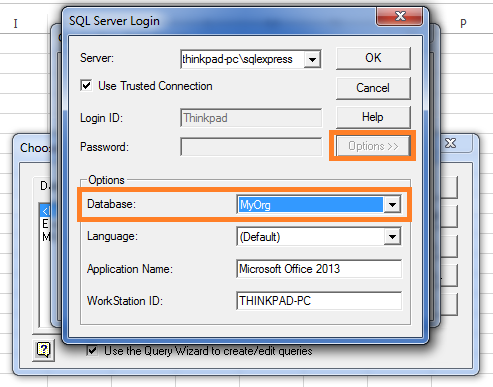Image resolution: width=493 pixels, height=387 pixels.
Task: Toggle Use Trusted Connection checkbox
Action: 86,85
